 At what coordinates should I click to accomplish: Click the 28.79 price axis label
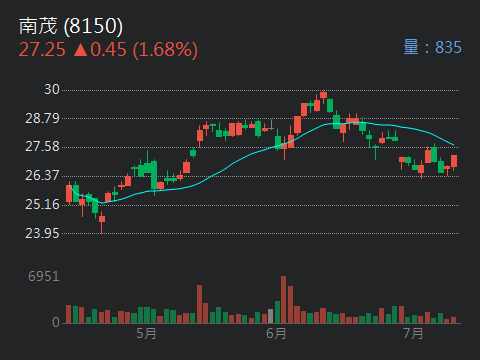(x=42, y=118)
